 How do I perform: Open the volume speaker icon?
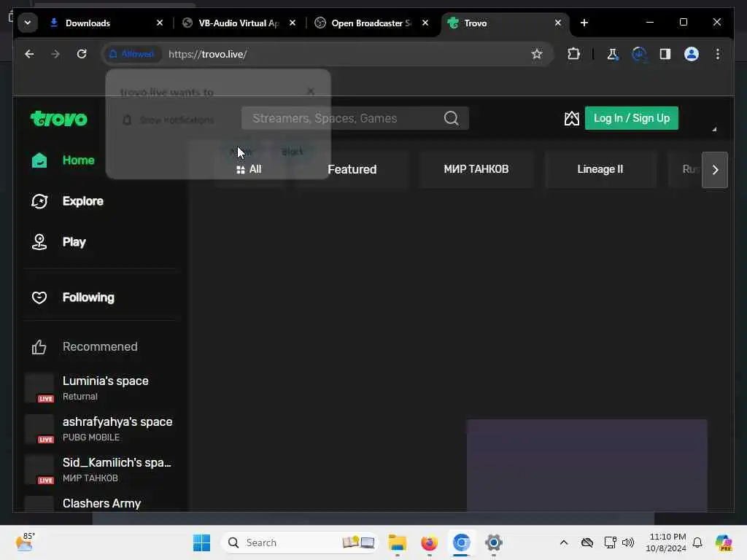pos(628,542)
